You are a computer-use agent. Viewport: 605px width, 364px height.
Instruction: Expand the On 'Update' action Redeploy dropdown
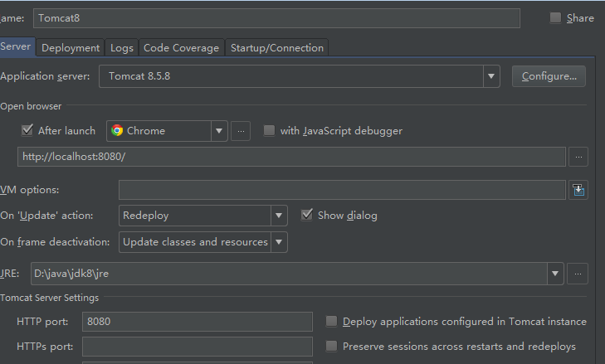(279, 216)
